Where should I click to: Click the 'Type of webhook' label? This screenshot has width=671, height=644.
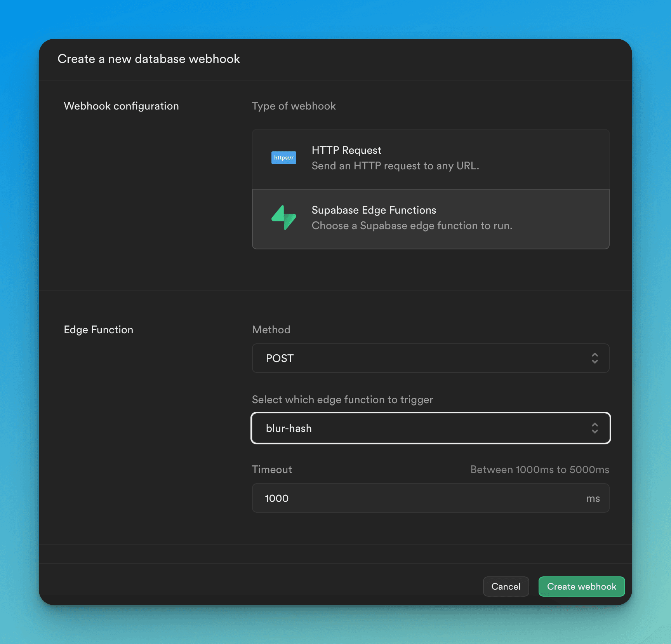pos(294,106)
